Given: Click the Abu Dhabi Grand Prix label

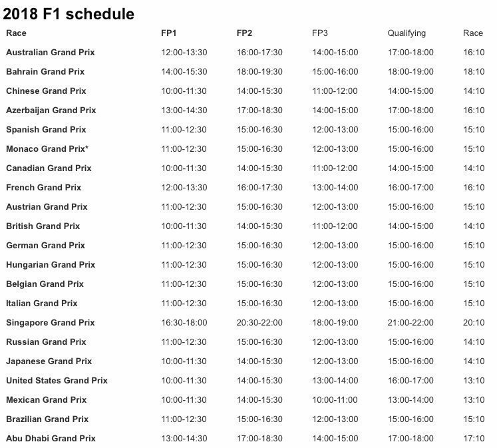Looking at the screenshot, I should coord(51,438).
